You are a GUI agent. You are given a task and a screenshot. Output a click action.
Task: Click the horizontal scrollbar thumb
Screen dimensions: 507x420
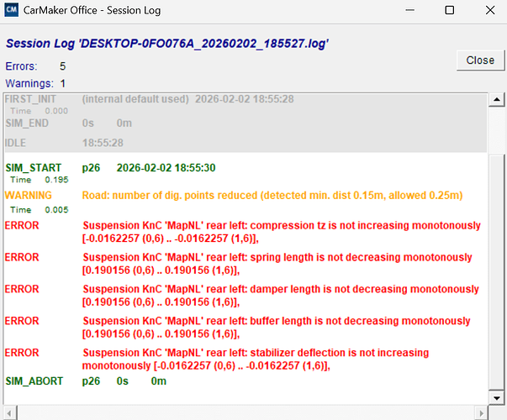tap(244, 412)
